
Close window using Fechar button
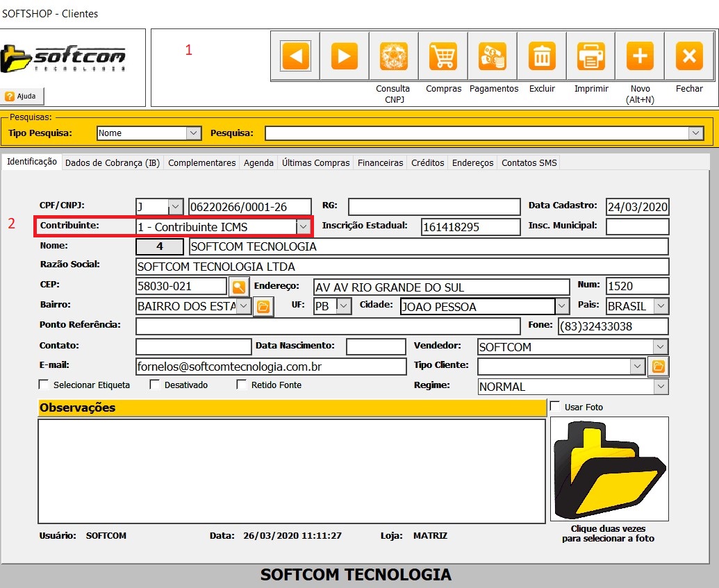(689, 56)
